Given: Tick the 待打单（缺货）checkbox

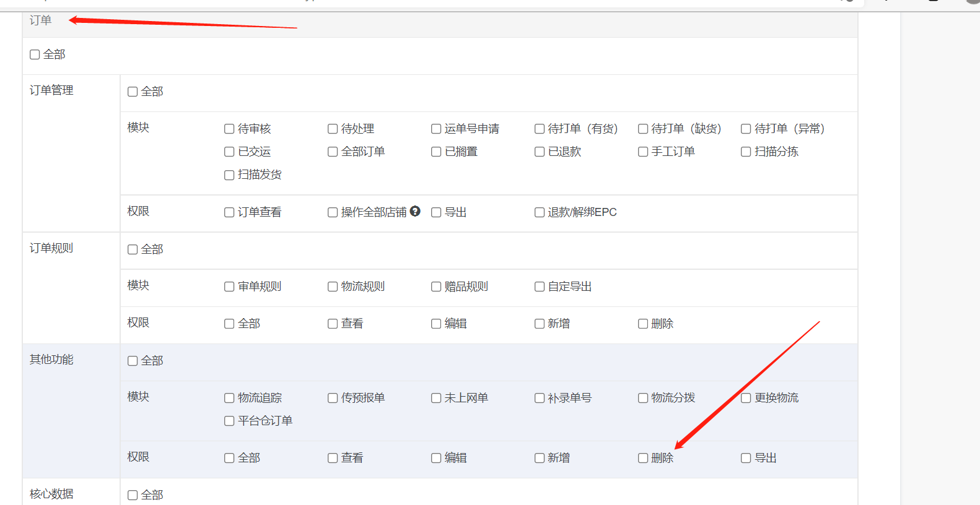Looking at the screenshot, I should point(643,129).
